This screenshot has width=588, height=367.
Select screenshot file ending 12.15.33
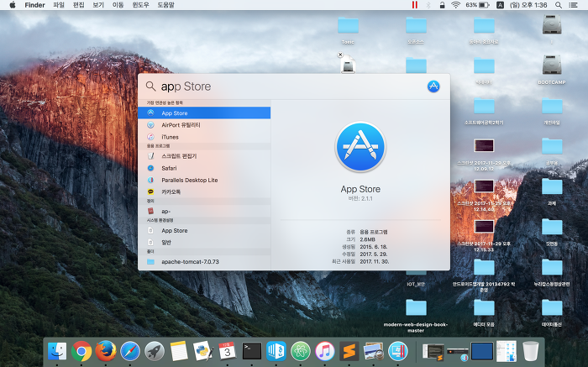484,235
